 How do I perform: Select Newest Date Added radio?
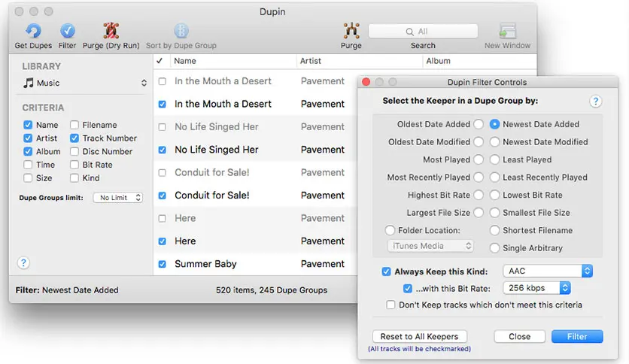[494, 124]
